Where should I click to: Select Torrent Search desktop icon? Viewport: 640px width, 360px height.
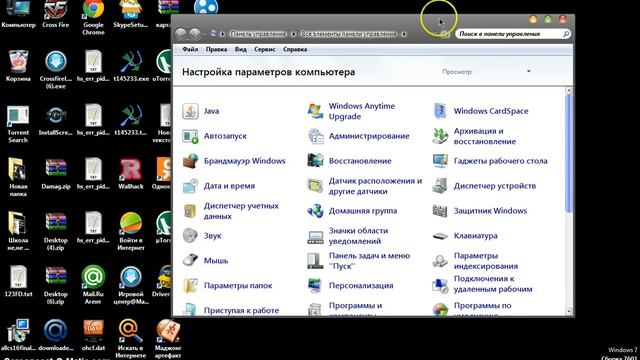click(18, 124)
